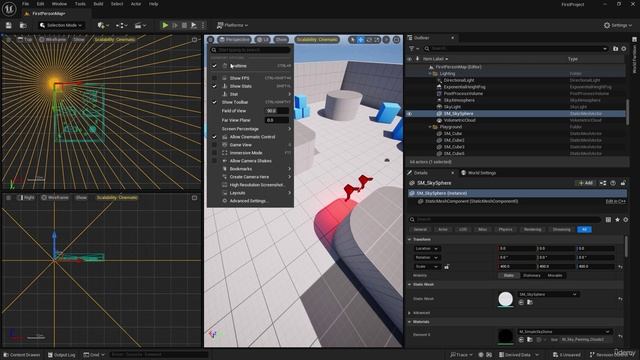Select the Select-objects tool in the viewport toolbar
The height and width of the screenshot is (360, 640).
pyautogui.click(x=353, y=40)
